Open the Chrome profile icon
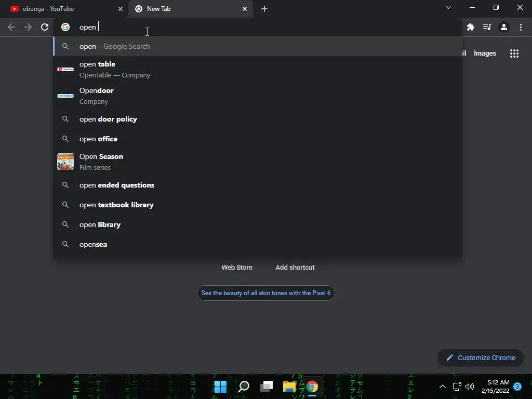 click(504, 27)
